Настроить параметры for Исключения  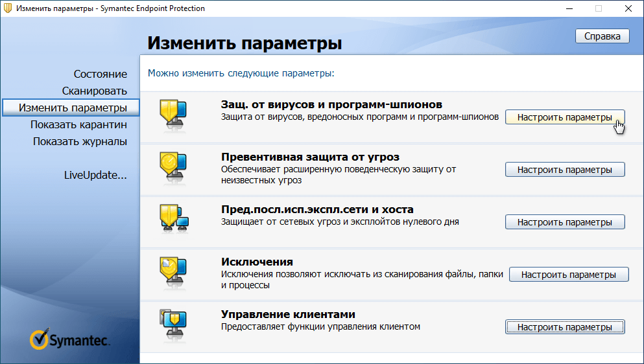pyautogui.click(x=569, y=275)
